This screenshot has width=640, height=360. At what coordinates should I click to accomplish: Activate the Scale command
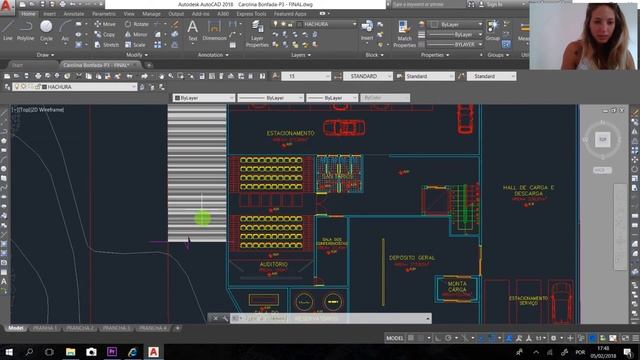tap(135, 44)
